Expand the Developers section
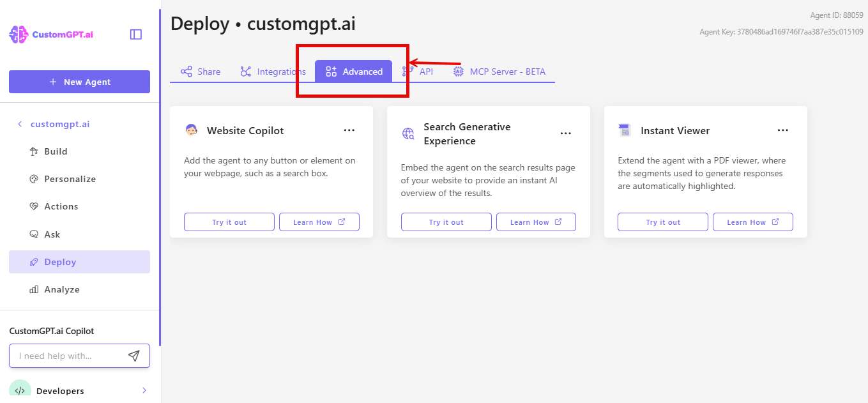 coord(144,390)
